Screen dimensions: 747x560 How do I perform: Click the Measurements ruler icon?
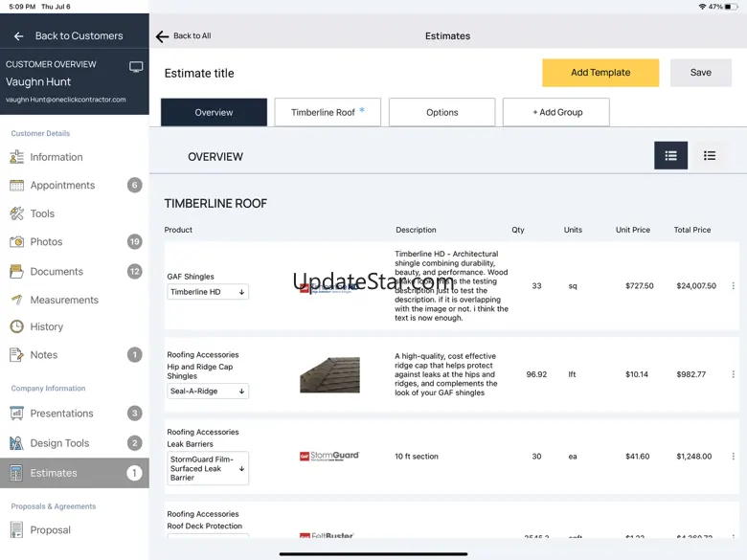click(x=16, y=300)
